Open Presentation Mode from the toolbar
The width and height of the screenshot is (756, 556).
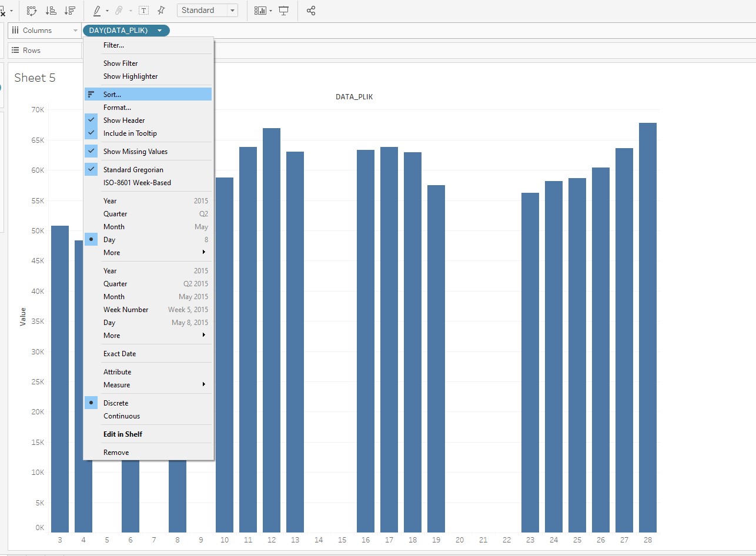[284, 11]
